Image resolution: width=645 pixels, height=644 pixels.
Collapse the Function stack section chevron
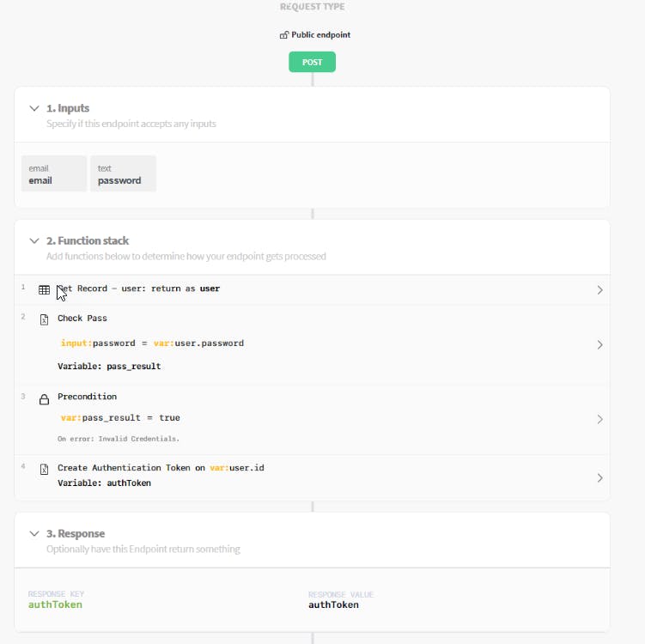(x=34, y=241)
